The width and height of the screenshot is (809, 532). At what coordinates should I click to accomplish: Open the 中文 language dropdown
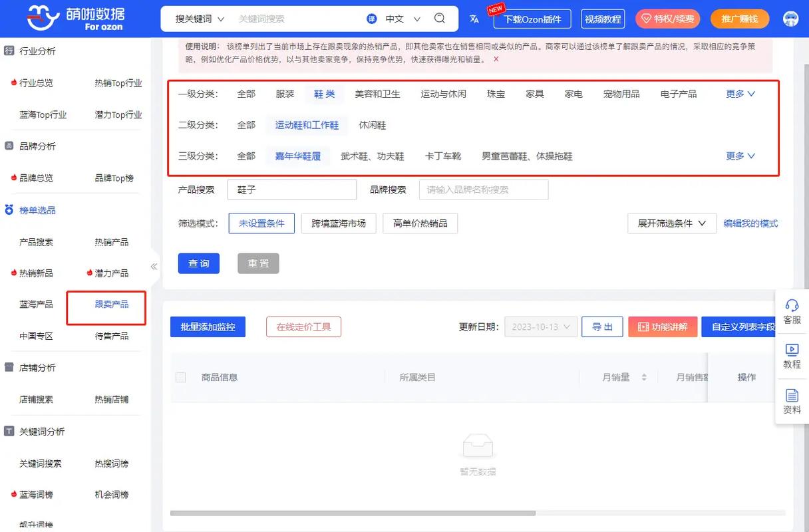click(x=403, y=19)
